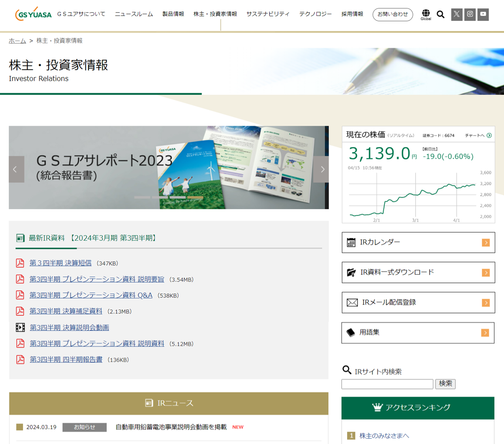Click the 2024.03.19 news date
Viewport: 504px width, 444px height.
click(x=41, y=427)
